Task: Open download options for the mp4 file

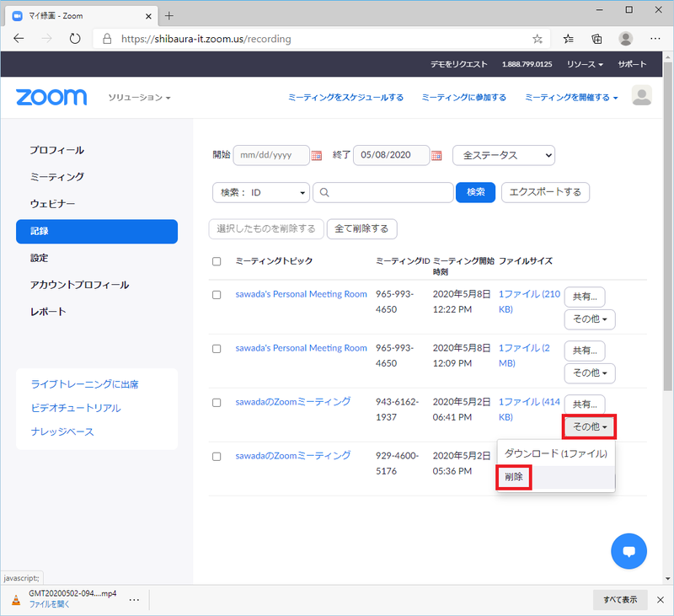Action: [x=134, y=600]
